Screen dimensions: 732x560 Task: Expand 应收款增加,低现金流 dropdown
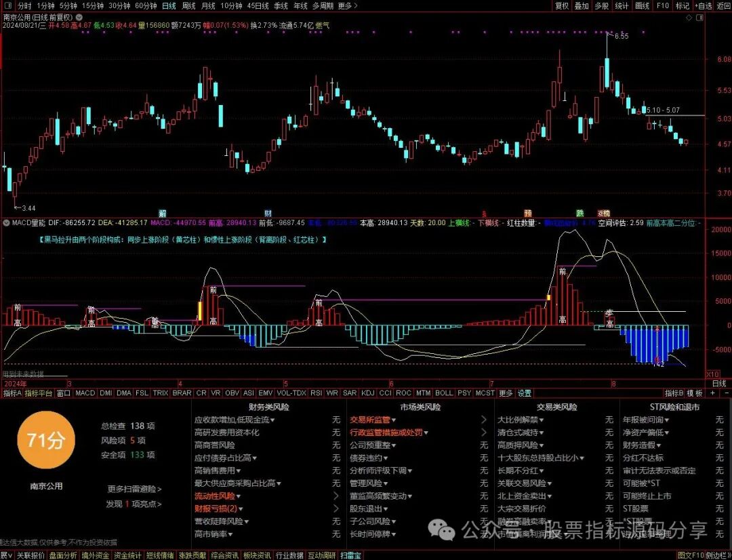(272, 420)
